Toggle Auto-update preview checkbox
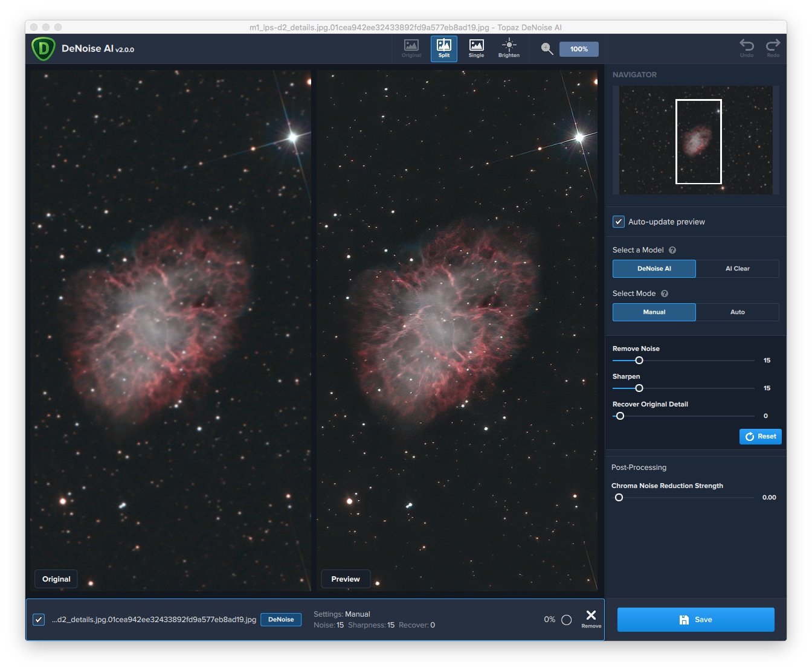 pos(619,222)
